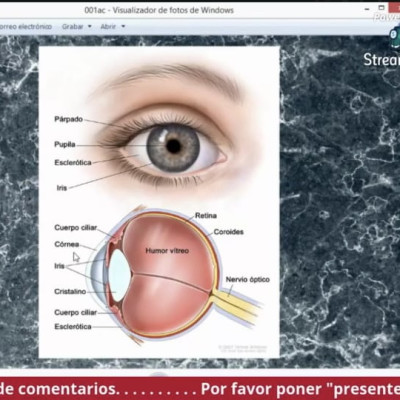
Task: Click the Párpado label in the diagram
Action: click(68, 119)
